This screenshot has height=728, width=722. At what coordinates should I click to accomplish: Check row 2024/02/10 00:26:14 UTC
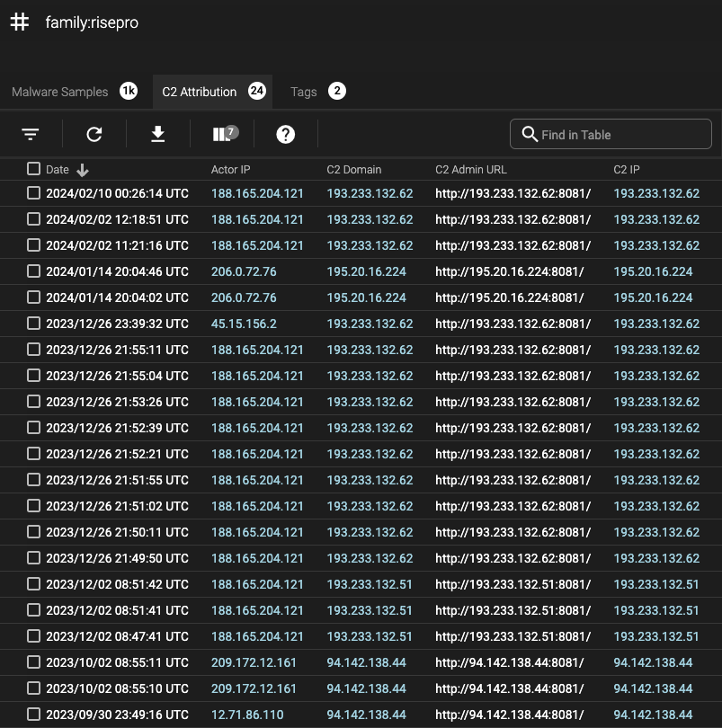click(33, 192)
